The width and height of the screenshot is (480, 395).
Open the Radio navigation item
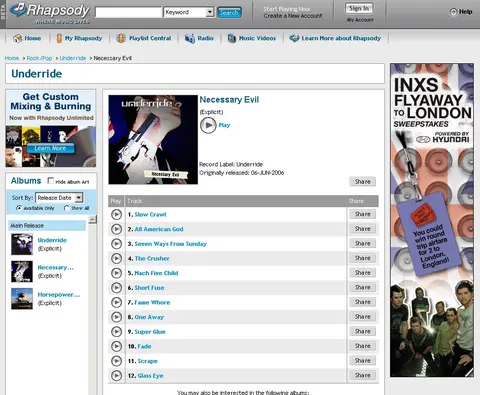tap(205, 38)
